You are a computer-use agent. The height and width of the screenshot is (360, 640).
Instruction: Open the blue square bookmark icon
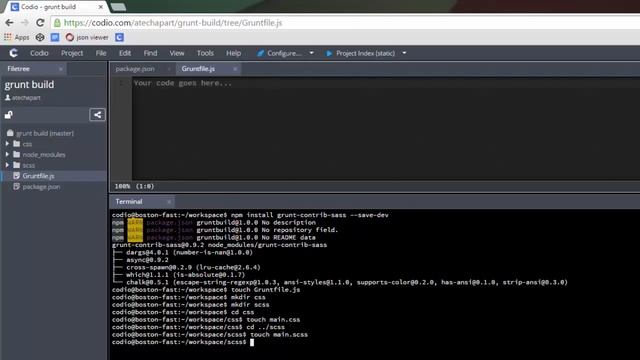coord(55,37)
